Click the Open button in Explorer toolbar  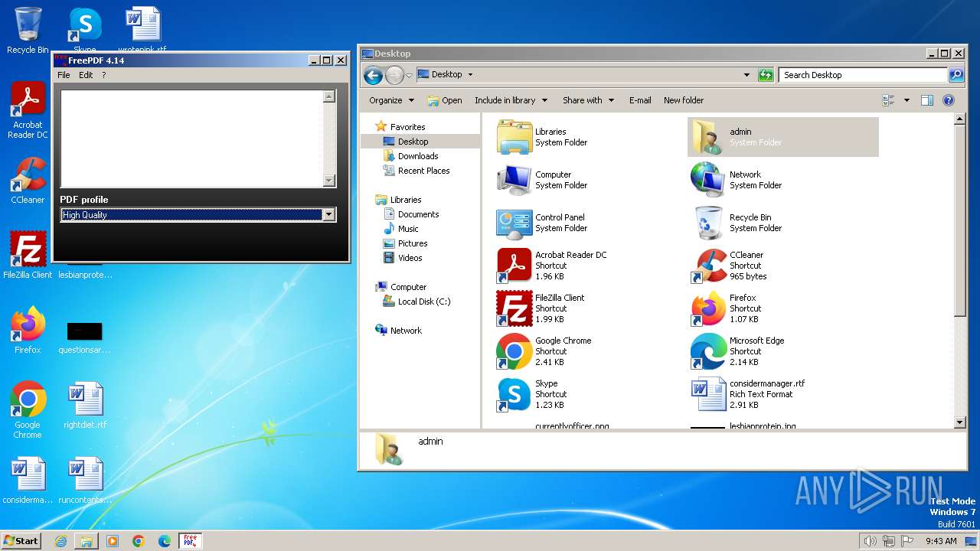[445, 100]
